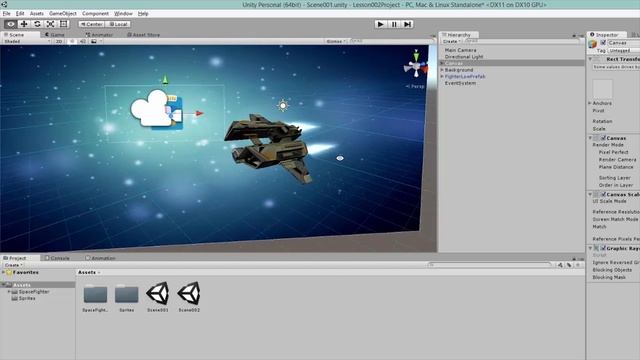Collapse the Canvas Scaler component

pos(591,194)
